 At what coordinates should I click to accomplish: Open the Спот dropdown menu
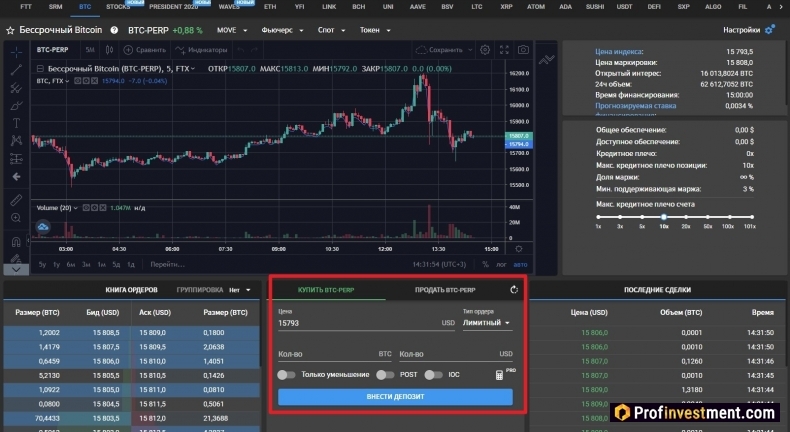pyautogui.click(x=331, y=30)
